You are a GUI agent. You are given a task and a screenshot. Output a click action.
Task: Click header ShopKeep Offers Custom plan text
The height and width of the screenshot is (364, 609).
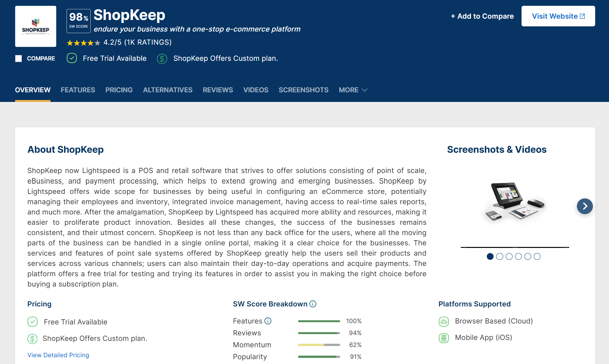pos(226,59)
